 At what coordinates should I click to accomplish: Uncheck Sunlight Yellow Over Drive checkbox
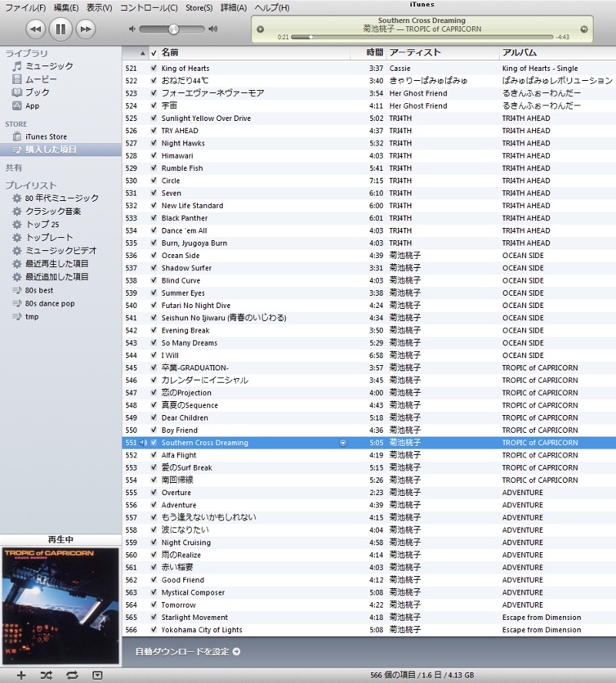point(154,118)
